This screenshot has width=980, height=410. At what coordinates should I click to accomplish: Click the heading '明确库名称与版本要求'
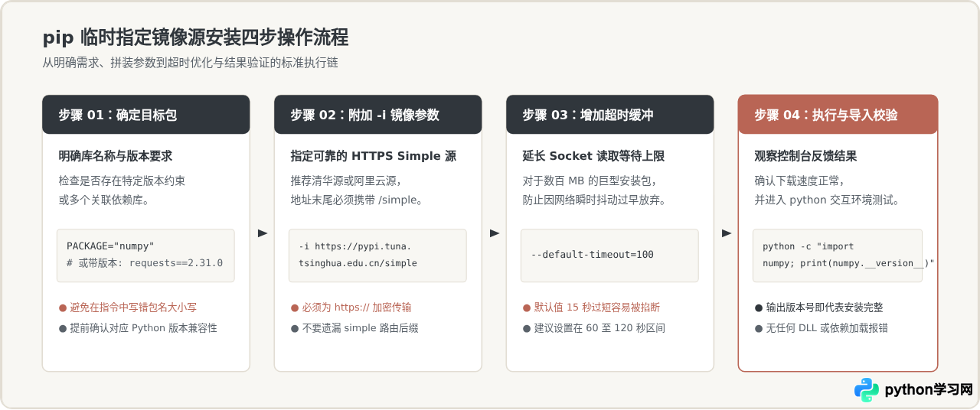click(x=116, y=156)
